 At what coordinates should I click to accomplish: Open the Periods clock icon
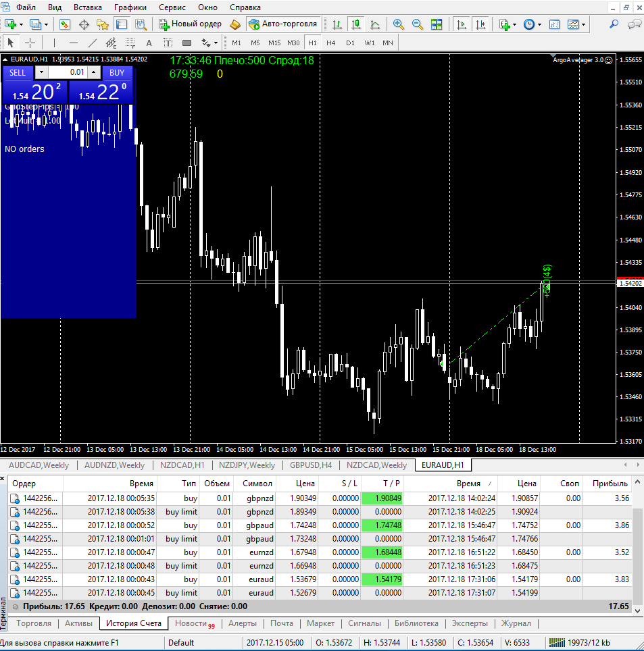529,24
